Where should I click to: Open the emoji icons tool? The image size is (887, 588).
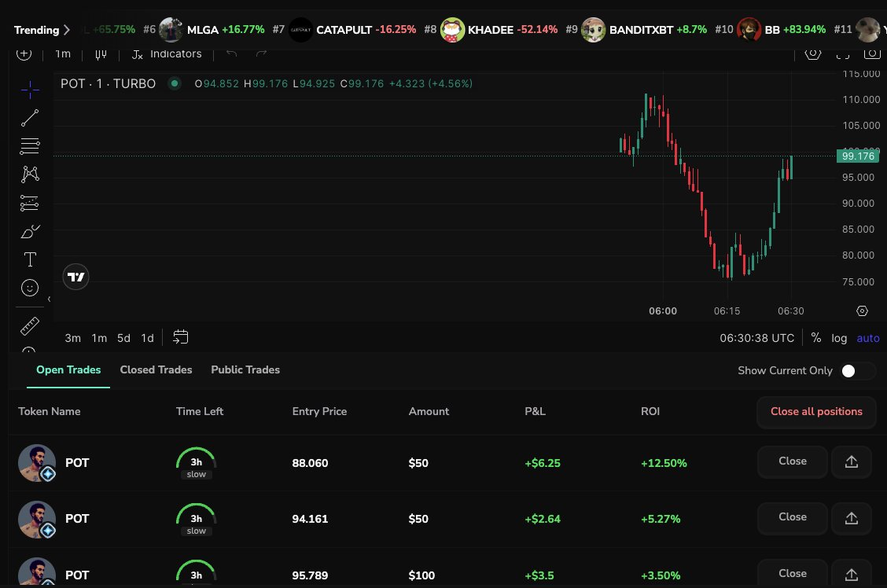tap(30, 288)
